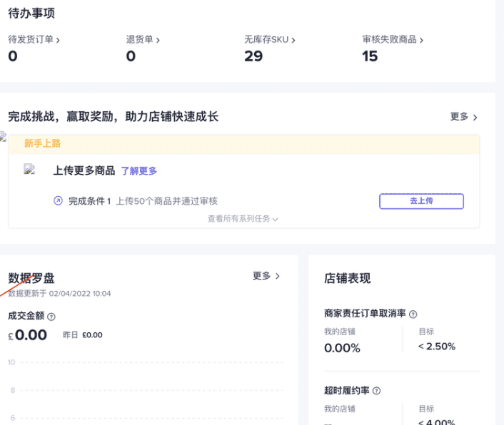This screenshot has width=504, height=425.
Task: Click help icon beside 超时履约率
Action: pyautogui.click(x=377, y=391)
